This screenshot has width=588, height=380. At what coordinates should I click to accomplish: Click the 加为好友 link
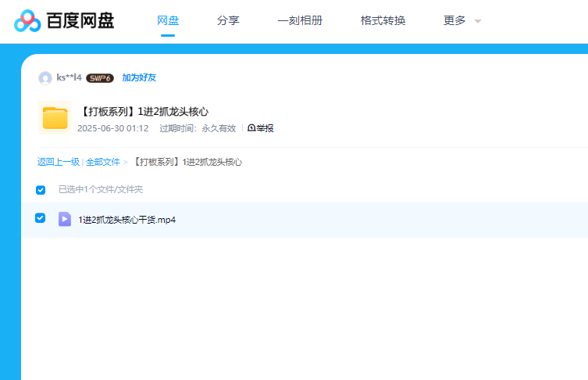139,77
